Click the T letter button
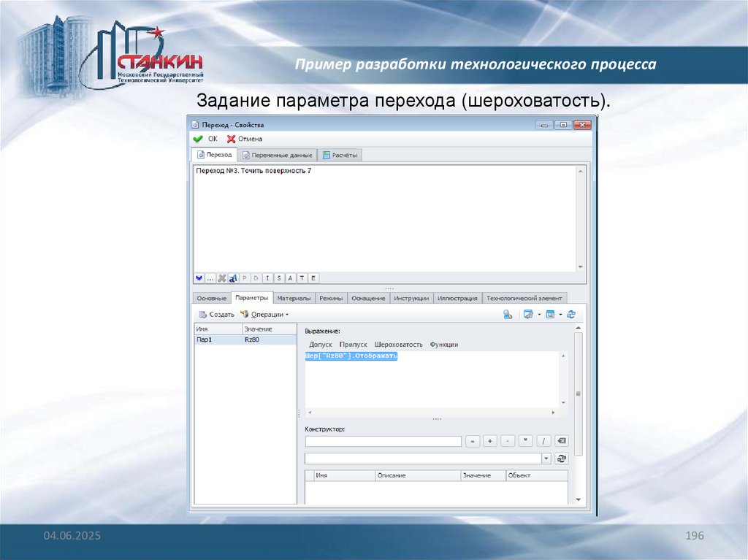Viewport: 748px width, 560px height. pos(302,278)
